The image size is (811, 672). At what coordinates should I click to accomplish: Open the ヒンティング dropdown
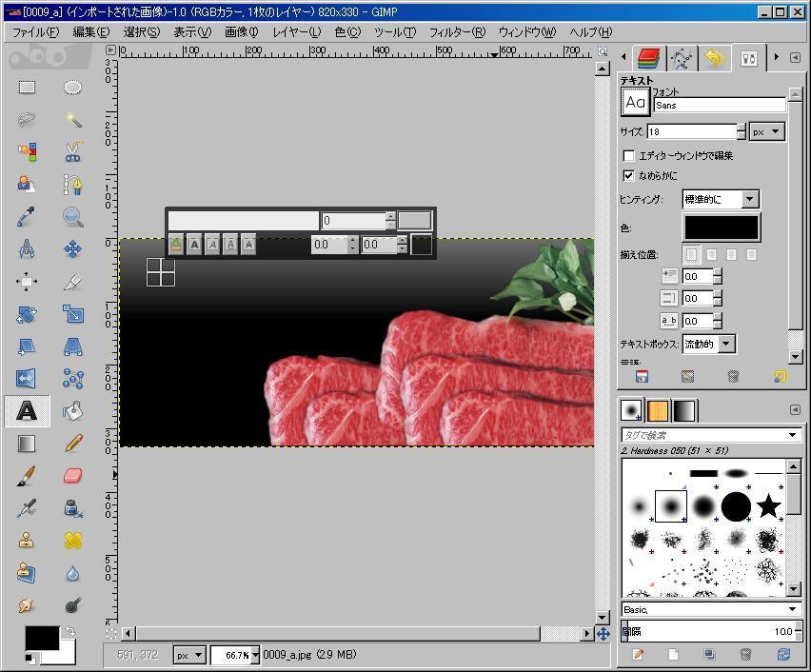click(721, 199)
